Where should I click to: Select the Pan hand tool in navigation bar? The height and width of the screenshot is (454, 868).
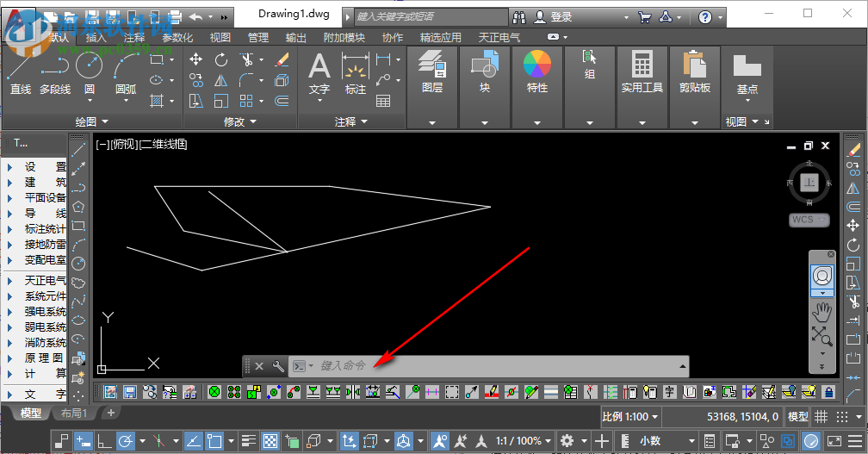(822, 310)
